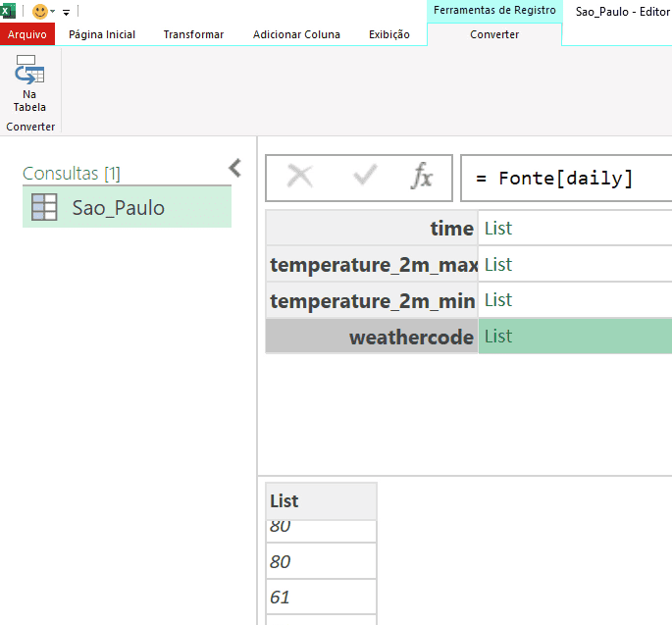Open the Quick Access Toolbar customize dropdown
This screenshot has width=672, height=625.
[67, 12]
